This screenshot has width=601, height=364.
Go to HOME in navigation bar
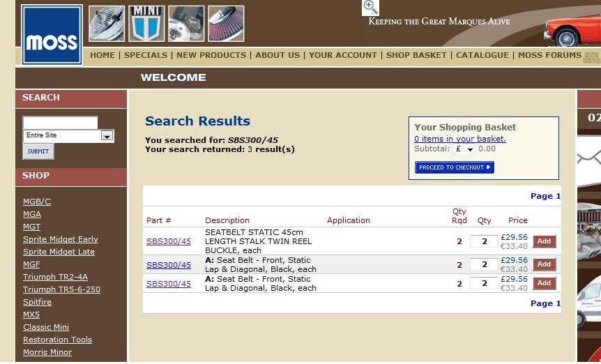pyautogui.click(x=102, y=55)
